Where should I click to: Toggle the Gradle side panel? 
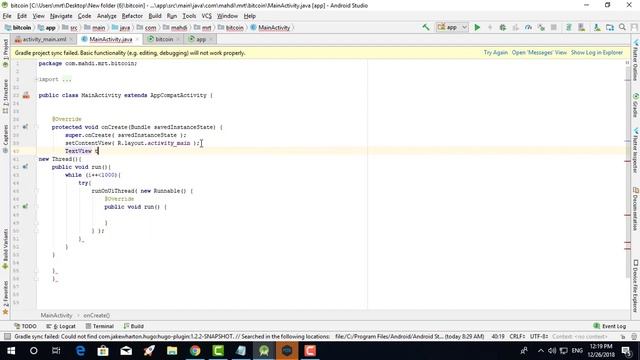point(636,105)
